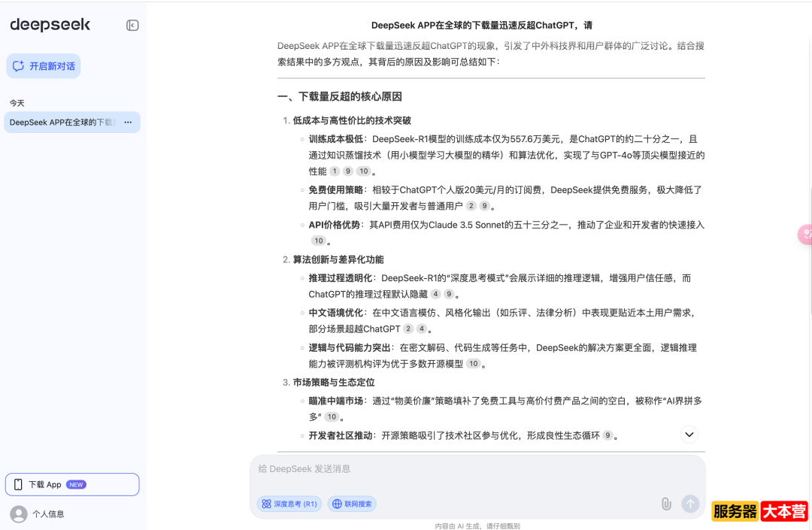
Task: Open citation 9 after 吸引大量开发者与普通用户
Action: 484,206
